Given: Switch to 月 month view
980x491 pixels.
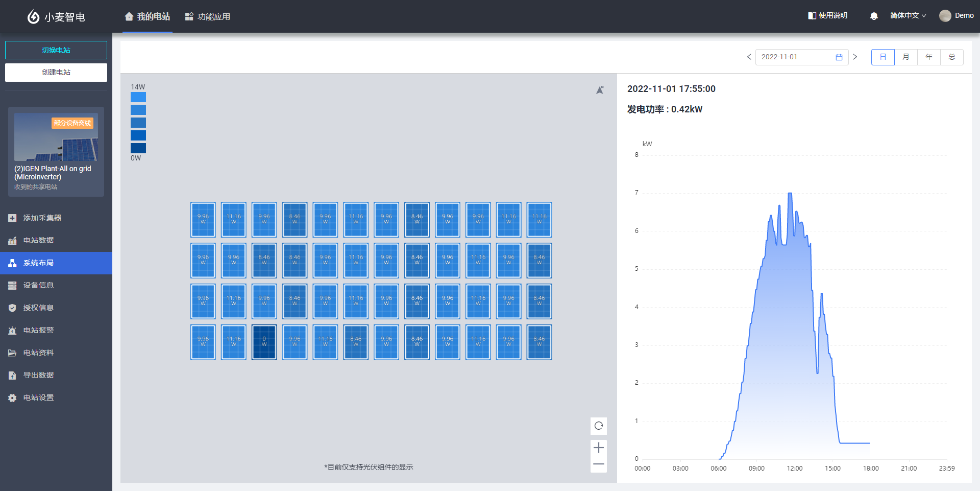Looking at the screenshot, I should pyautogui.click(x=905, y=57).
